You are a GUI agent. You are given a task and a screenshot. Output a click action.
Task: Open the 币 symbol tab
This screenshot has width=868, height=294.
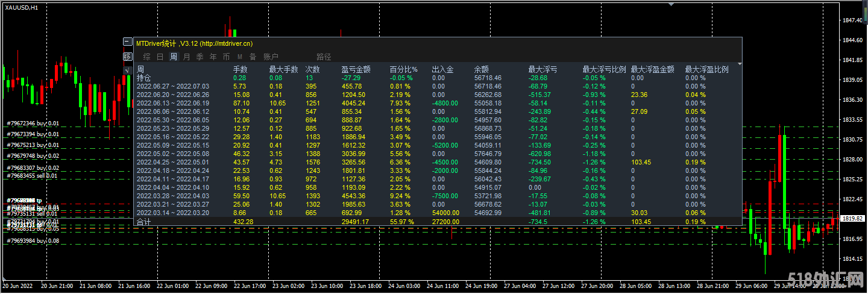coord(227,57)
